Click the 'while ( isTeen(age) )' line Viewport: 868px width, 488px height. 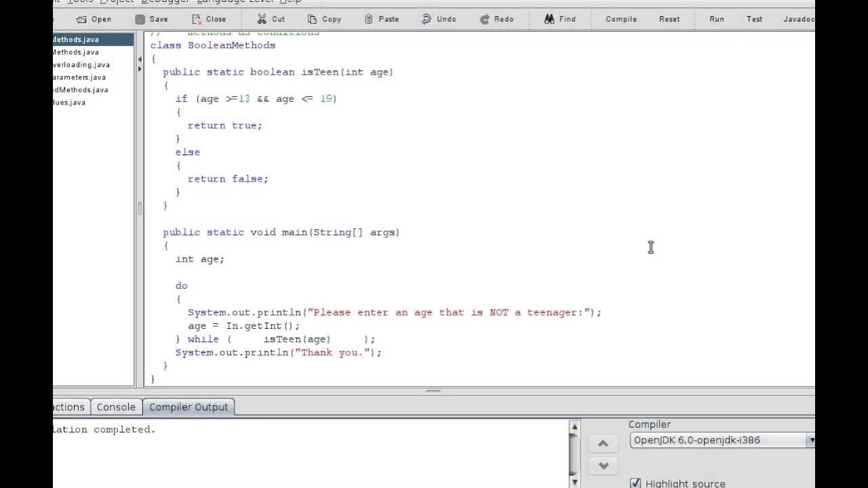point(275,340)
